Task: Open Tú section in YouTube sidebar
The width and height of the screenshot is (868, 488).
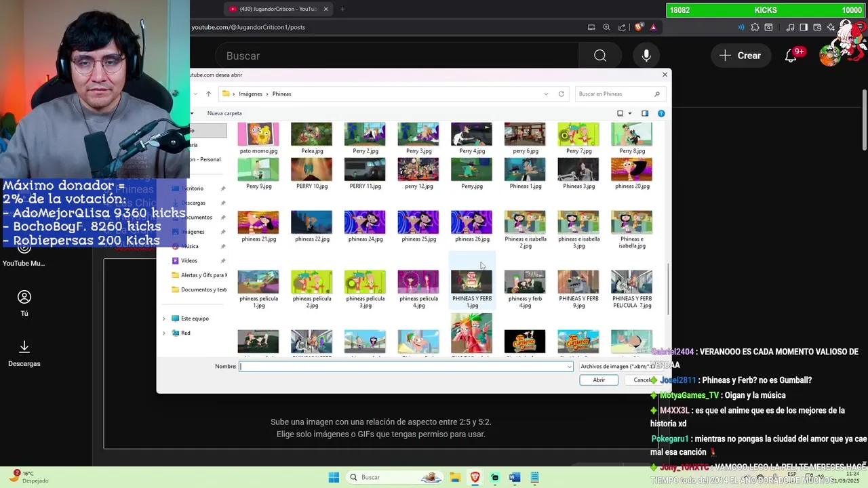Action: click(24, 303)
